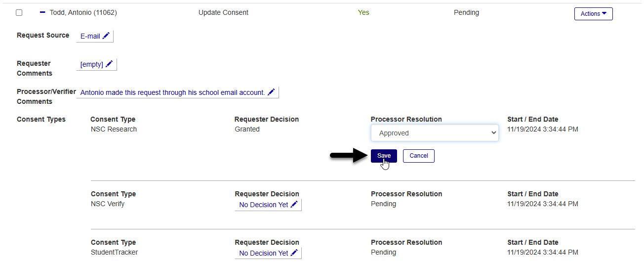
Task: Click the Cancel button
Action: 418,156
